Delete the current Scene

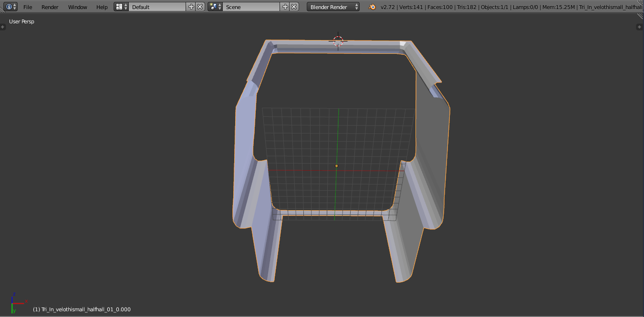coord(294,7)
